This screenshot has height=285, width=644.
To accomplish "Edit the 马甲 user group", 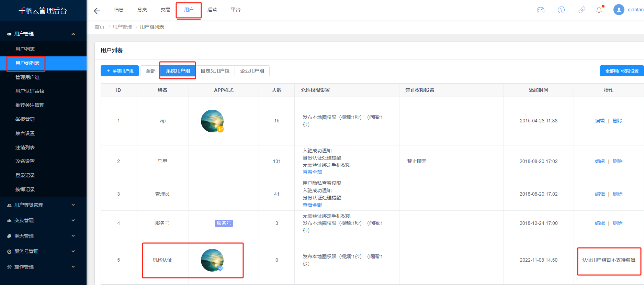I will point(600,161).
